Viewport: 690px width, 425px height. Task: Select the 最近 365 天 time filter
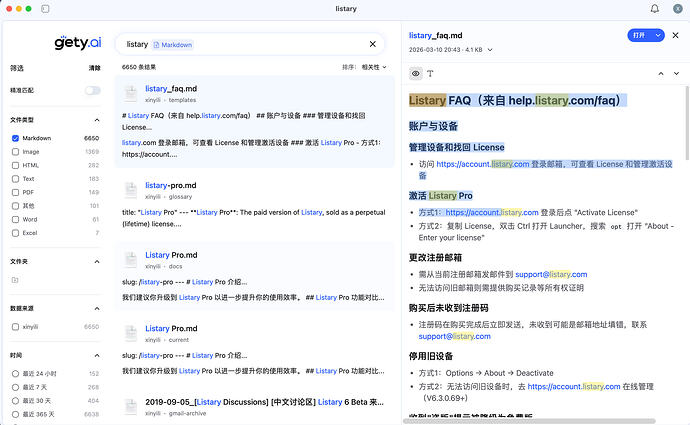pyautogui.click(x=15, y=414)
